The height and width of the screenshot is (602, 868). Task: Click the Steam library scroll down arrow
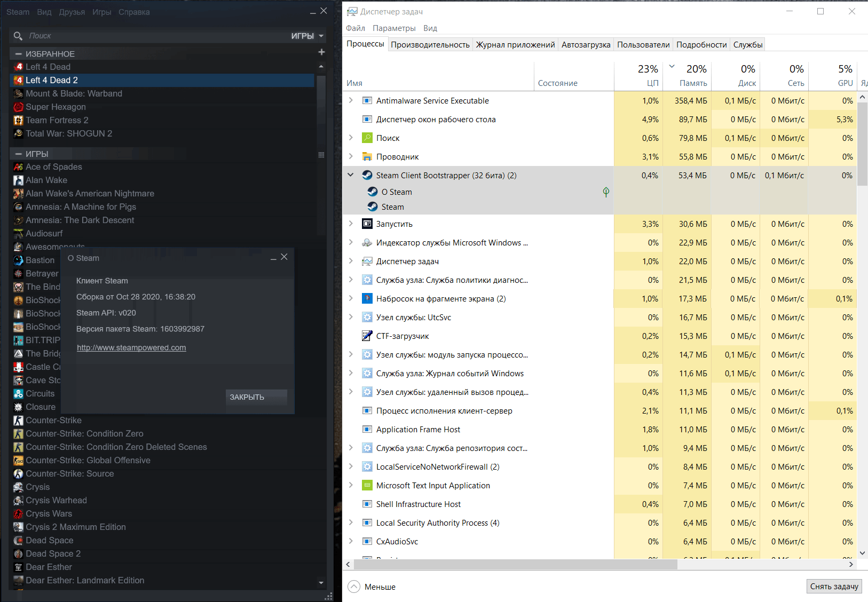pyautogui.click(x=321, y=582)
